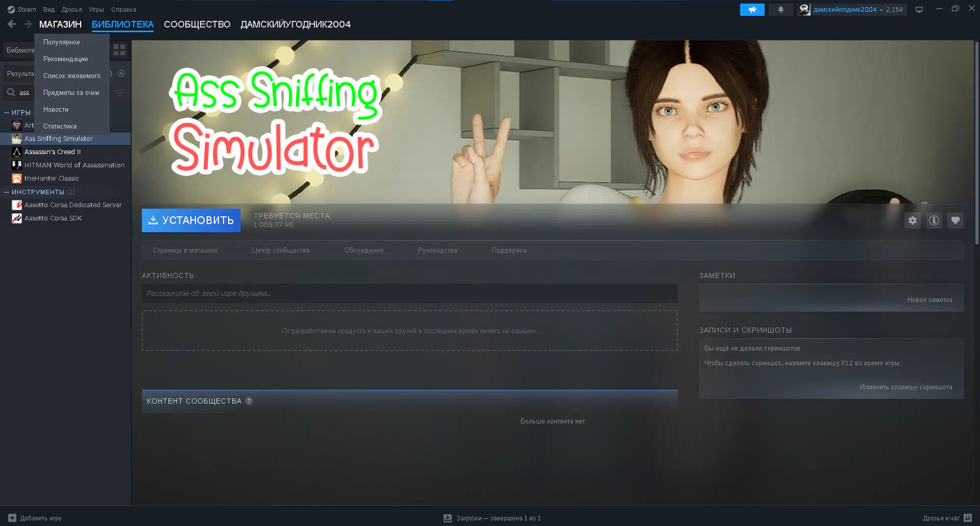Choose Популярное in store dropdown
Viewport: 980px width, 526px height.
click(x=72, y=42)
